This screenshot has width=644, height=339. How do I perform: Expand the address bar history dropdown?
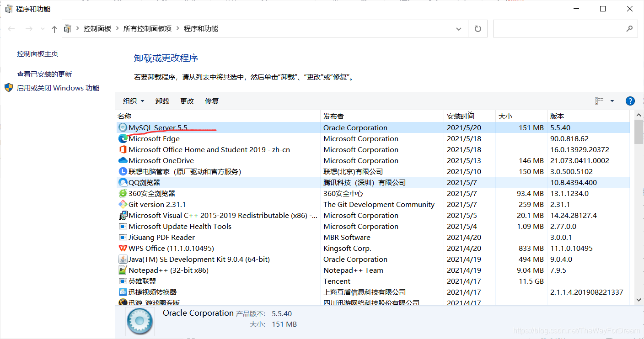coord(459,29)
